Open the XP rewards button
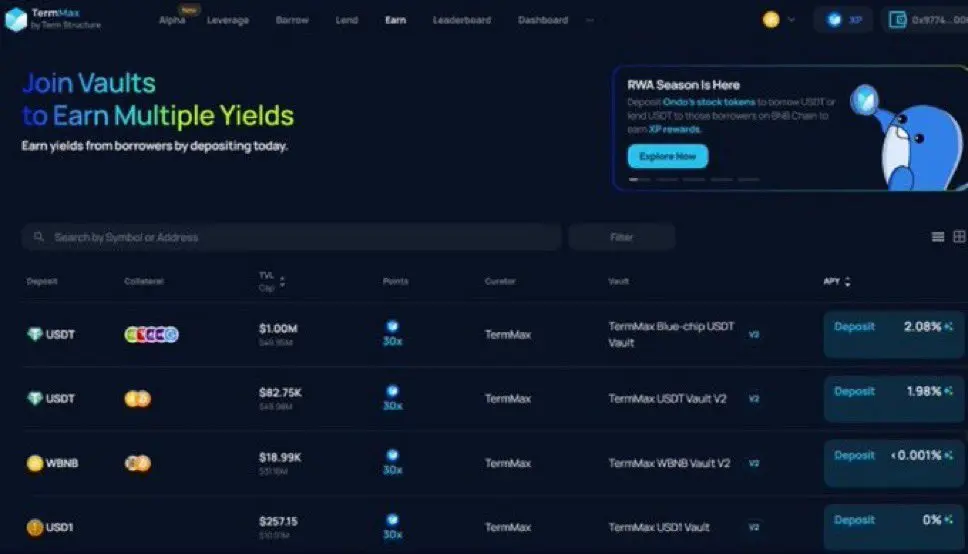The image size is (968, 554). 844,20
